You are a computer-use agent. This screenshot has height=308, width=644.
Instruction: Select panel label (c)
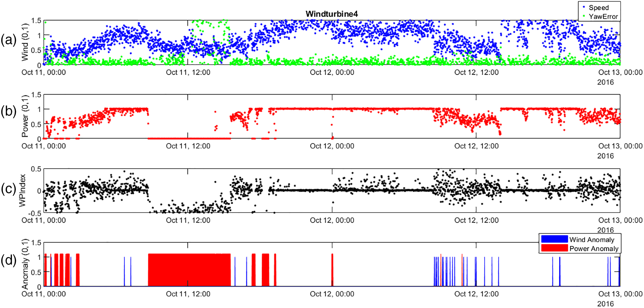tap(9, 189)
